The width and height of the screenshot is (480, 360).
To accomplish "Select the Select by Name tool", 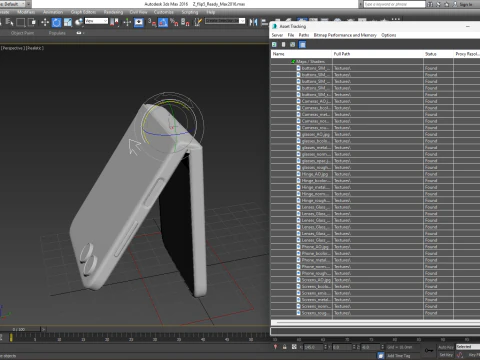I will click(x=9, y=22).
